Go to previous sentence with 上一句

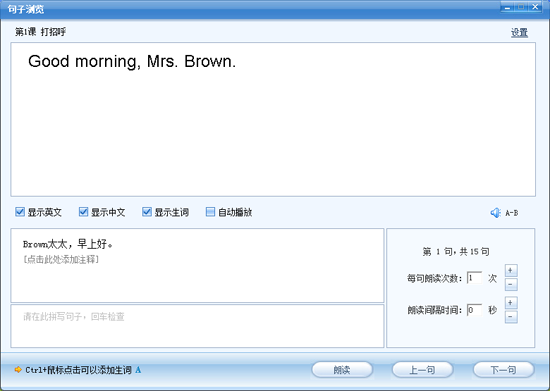click(x=422, y=370)
